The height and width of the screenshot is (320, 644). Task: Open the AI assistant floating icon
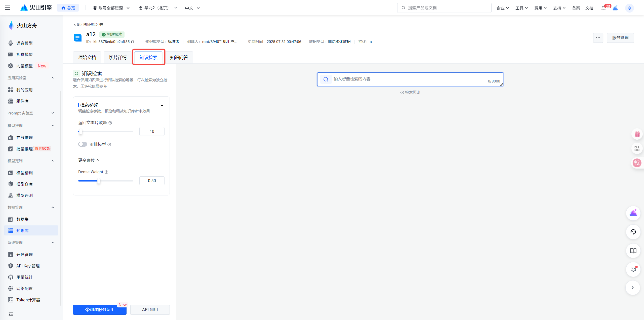[x=633, y=213]
